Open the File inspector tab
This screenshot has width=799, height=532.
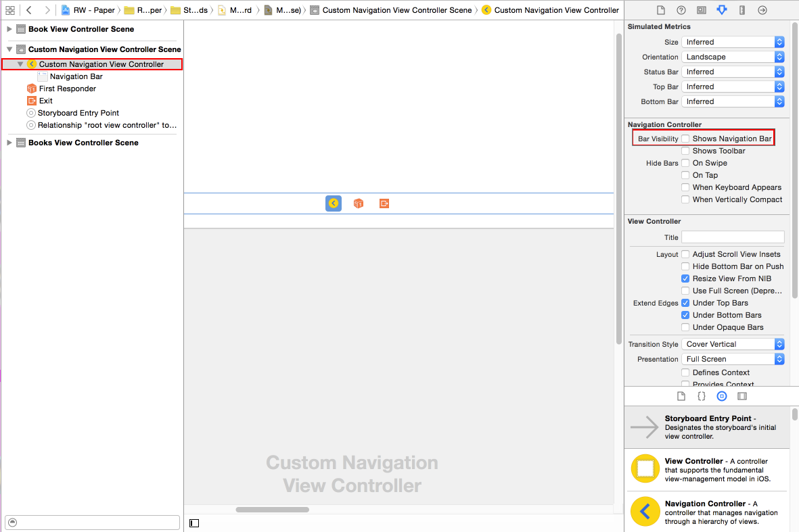pos(661,10)
